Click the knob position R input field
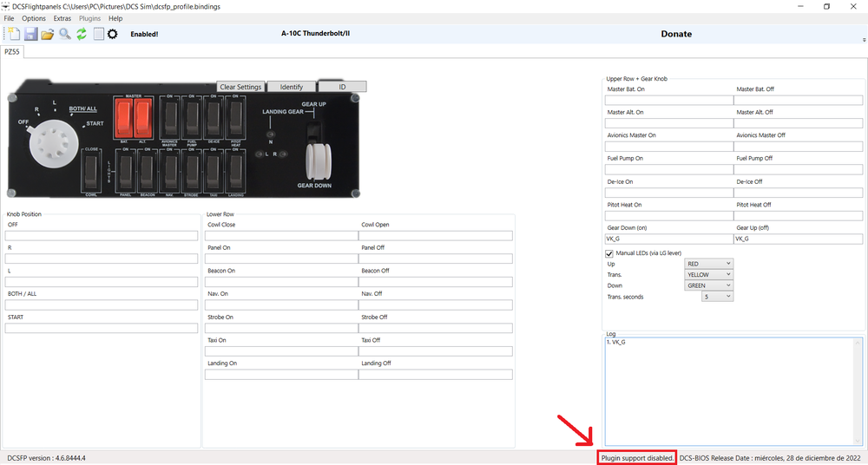Viewport: 868px width, 465px height. (x=102, y=259)
